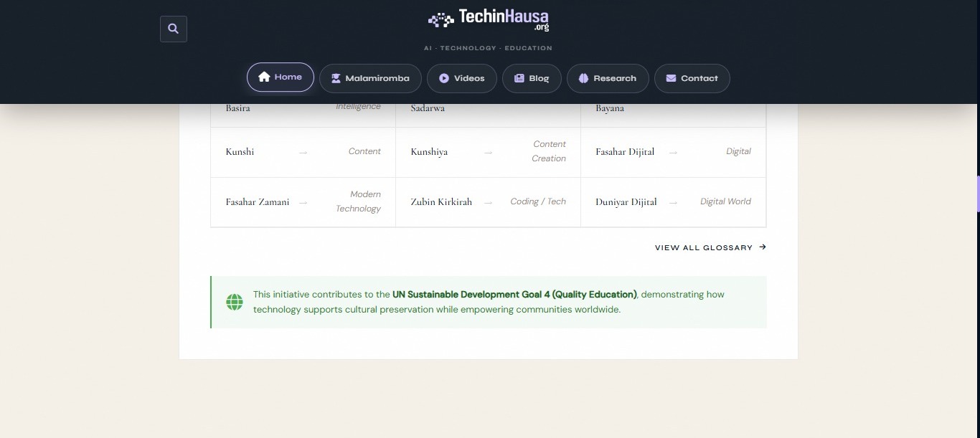The image size is (980, 438).
Task: Select Home in the navigation bar
Action: pyautogui.click(x=281, y=76)
